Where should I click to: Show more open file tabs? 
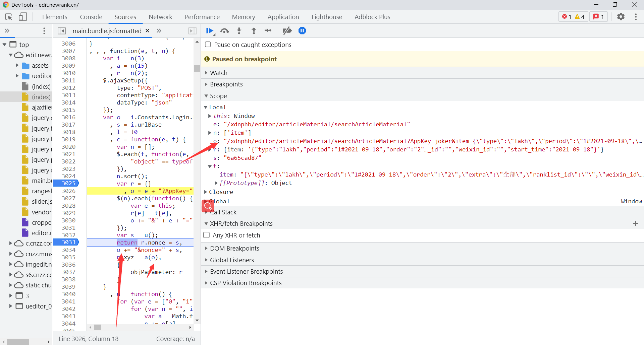pos(159,31)
